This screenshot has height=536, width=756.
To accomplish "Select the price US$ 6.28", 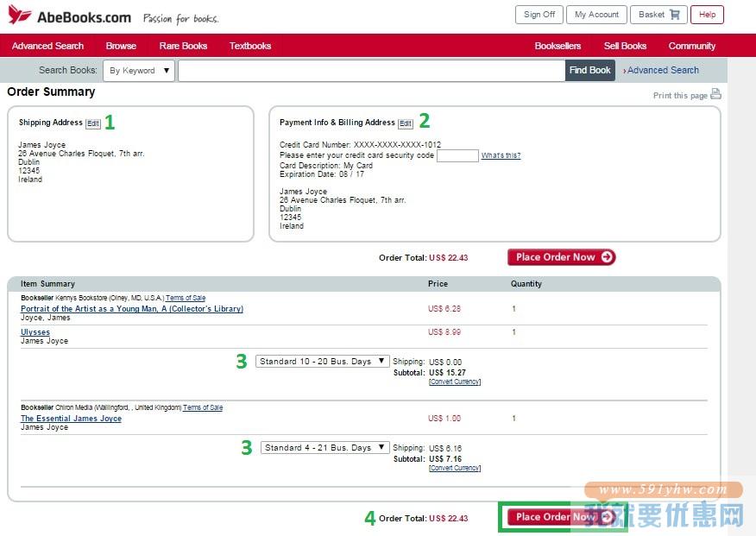I will click(444, 308).
